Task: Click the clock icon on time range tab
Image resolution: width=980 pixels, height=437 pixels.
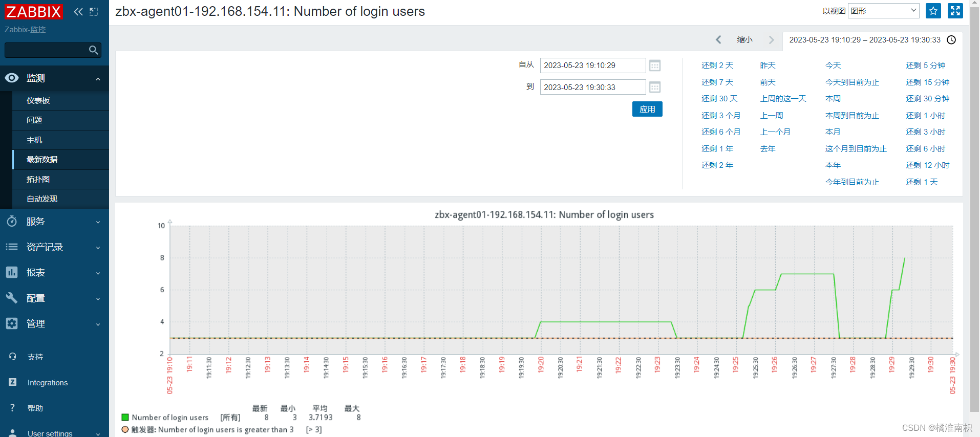Action: point(951,40)
